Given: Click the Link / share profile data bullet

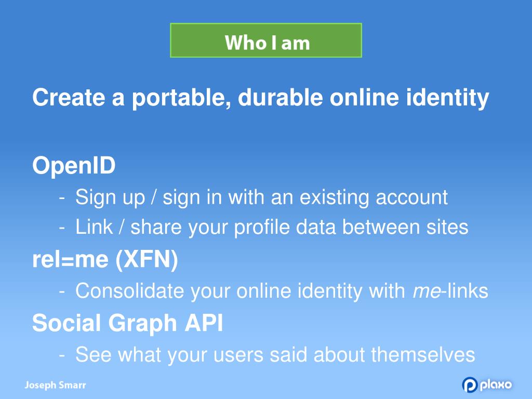Looking at the screenshot, I should click(x=272, y=227).
